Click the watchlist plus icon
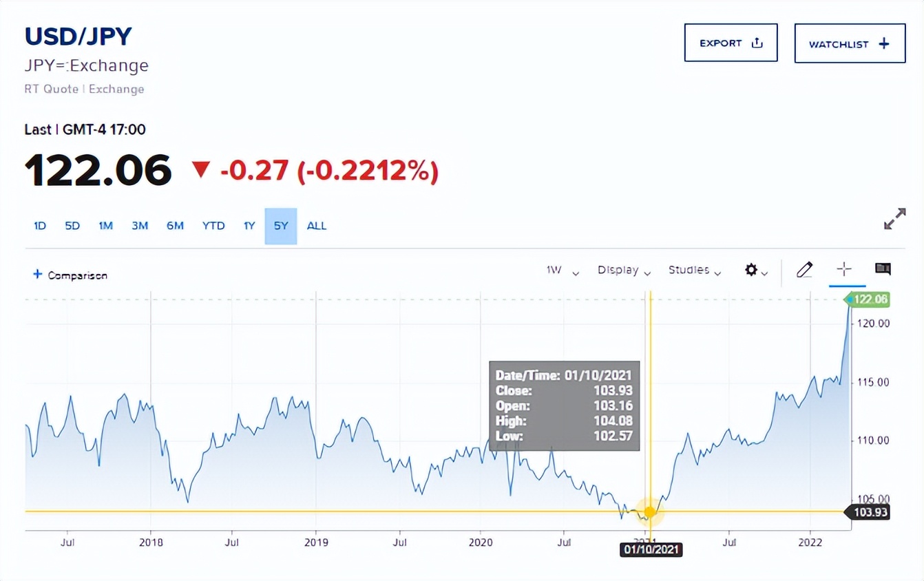 (x=884, y=44)
